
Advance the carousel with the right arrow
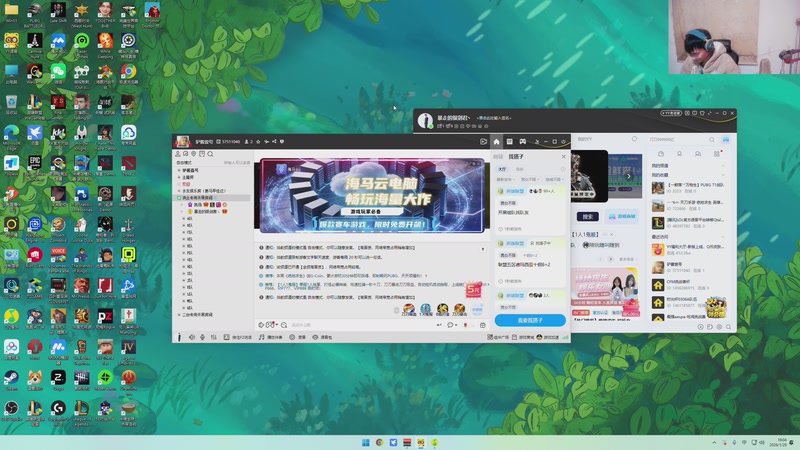click(x=629, y=176)
